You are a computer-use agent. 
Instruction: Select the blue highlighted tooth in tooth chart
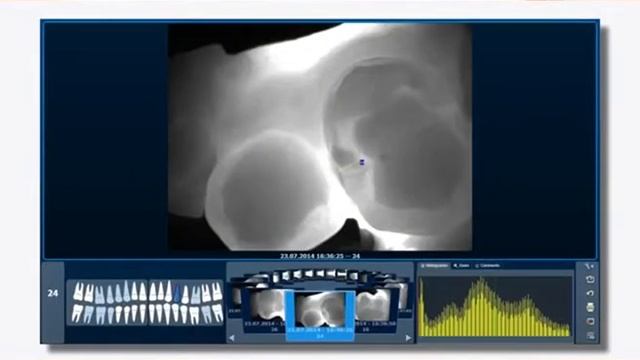(177, 293)
